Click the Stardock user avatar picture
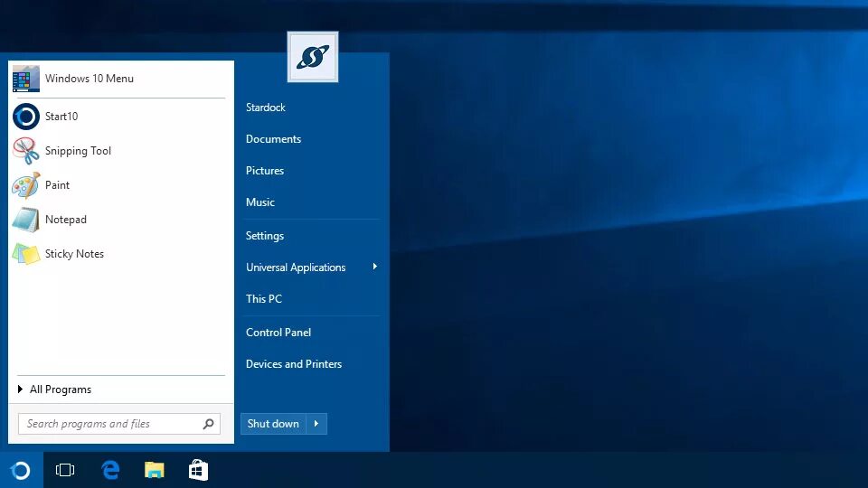Screen dimensions: 868x488 (x=313, y=57)
